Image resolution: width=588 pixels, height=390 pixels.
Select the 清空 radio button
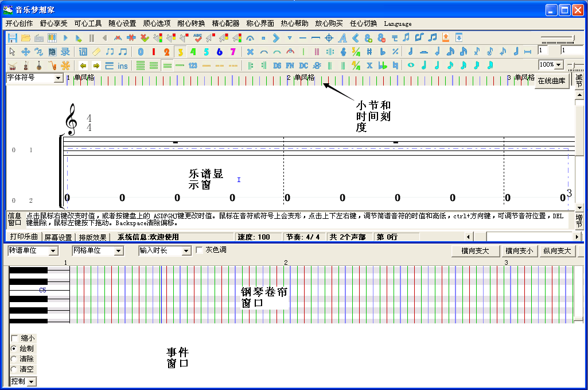point(14,369)
